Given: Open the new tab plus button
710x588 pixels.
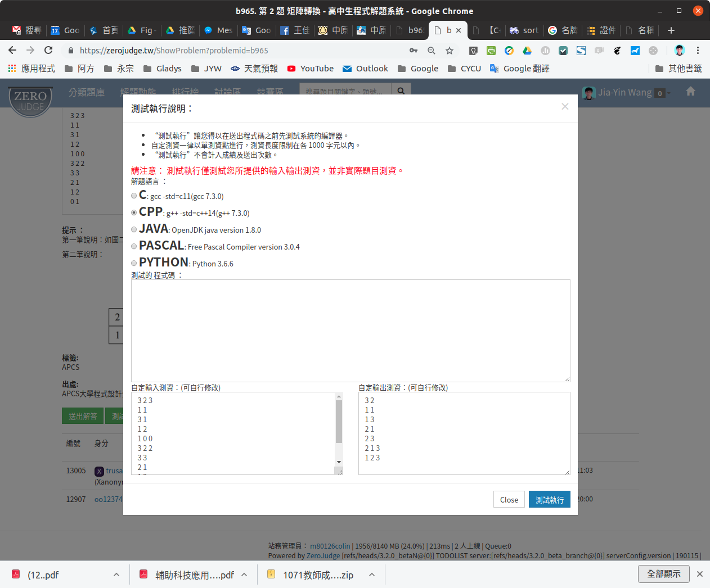Looking at the screenshot, I should coord(671,30).
